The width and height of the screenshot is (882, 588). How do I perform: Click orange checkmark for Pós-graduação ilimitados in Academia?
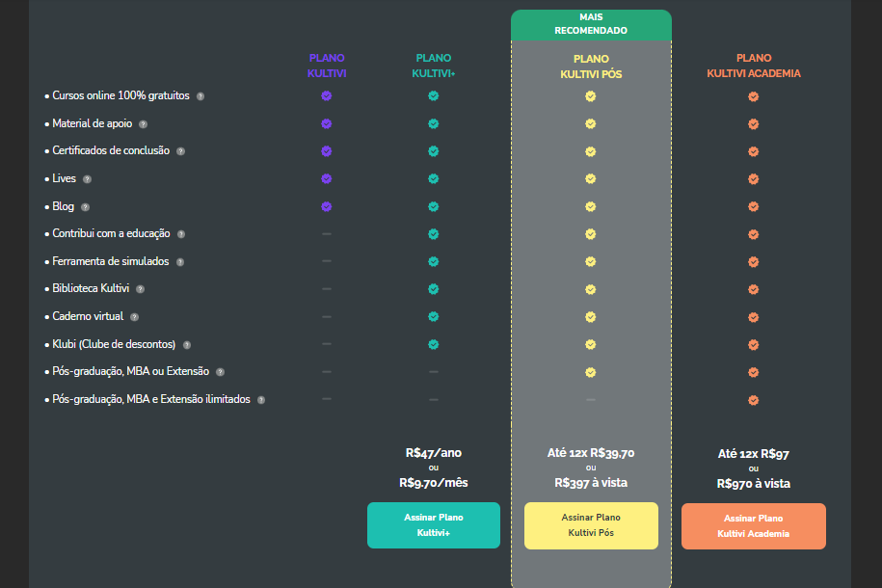tap(753, 400)
